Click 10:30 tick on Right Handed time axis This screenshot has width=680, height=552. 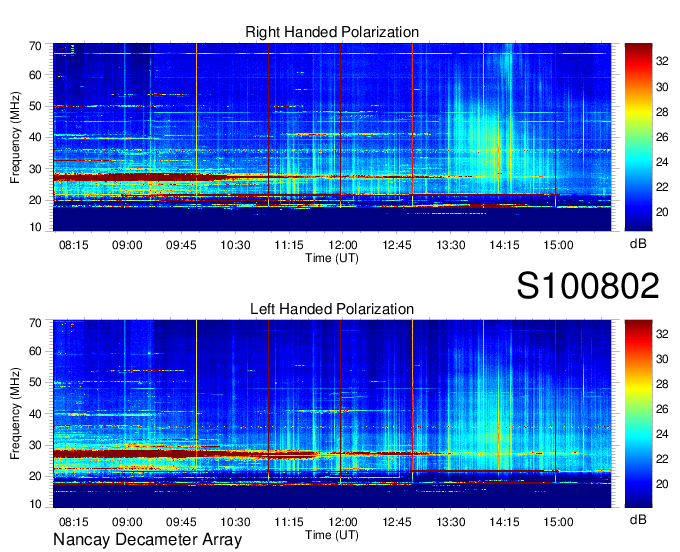coord(235,245)
